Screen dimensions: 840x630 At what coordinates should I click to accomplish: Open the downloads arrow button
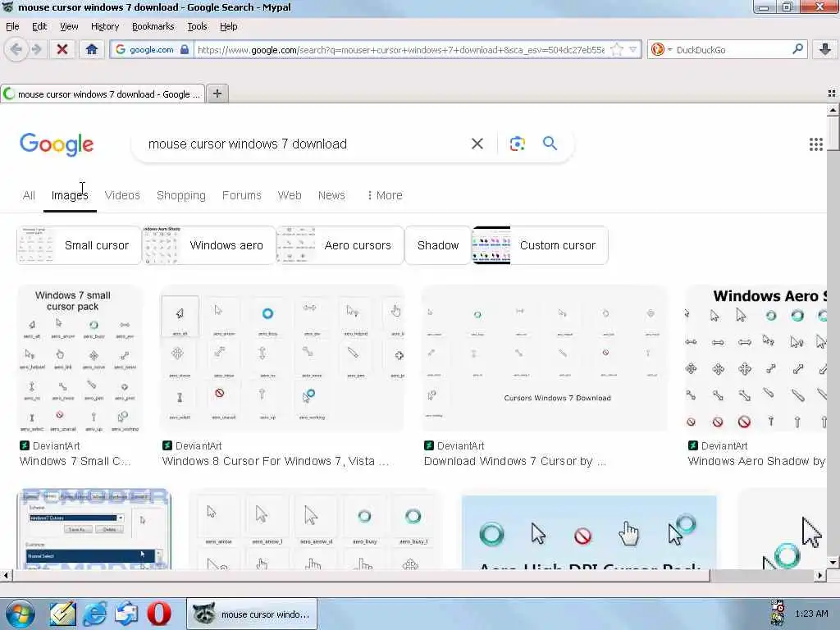click(x=825, y=50)
